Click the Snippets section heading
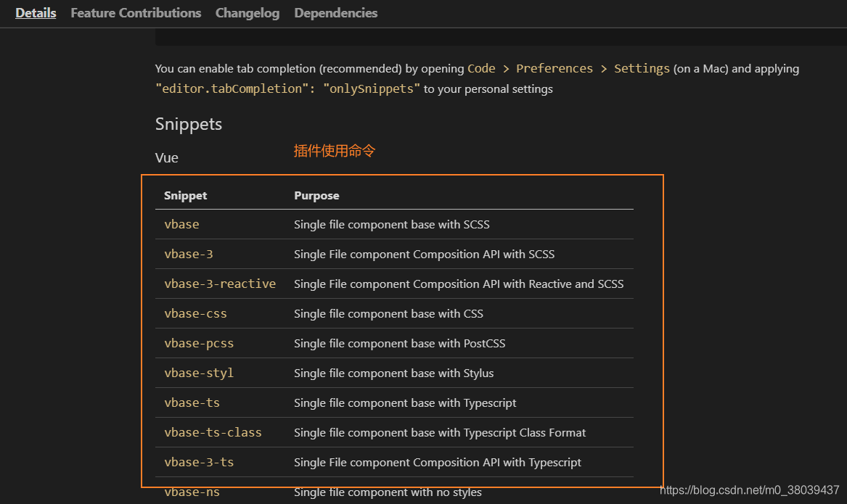Screen dimensions: 847x504 pos(189,124)
